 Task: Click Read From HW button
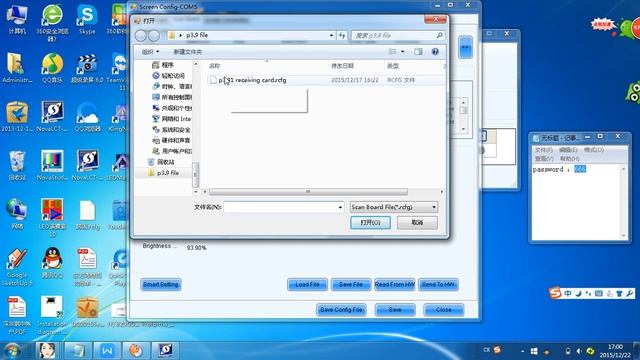click(x=394, y=284)
